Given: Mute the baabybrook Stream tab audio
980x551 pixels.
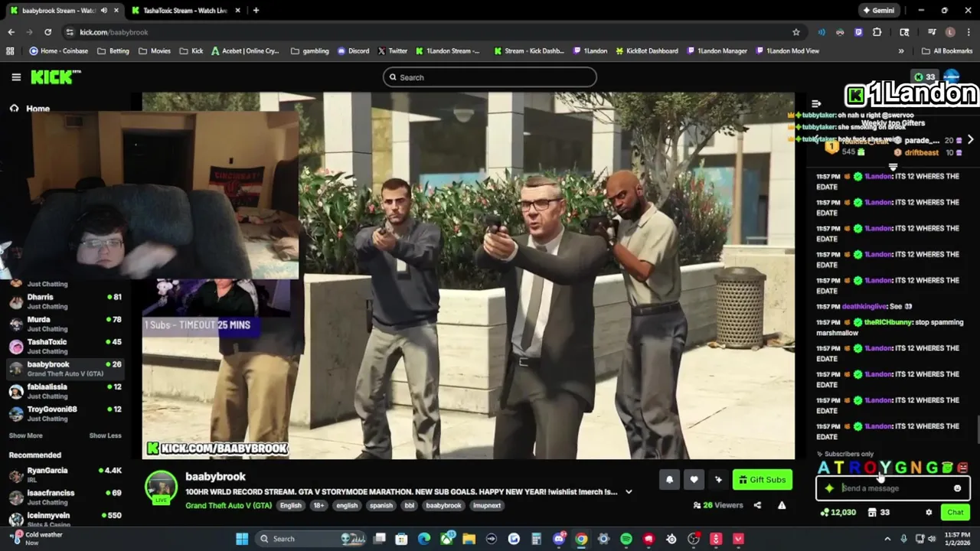Looking at the screenshot, I should pos(103,11).
